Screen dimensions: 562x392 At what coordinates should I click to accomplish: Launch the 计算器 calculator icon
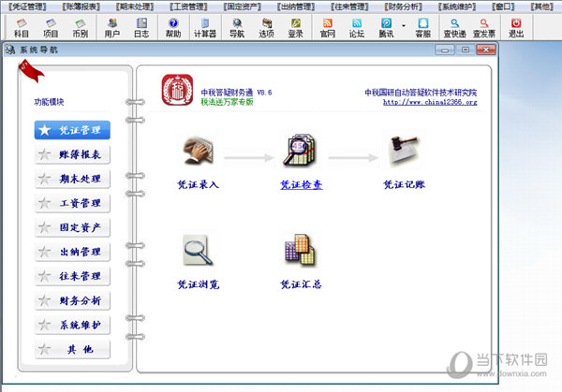tap(205, 28)
